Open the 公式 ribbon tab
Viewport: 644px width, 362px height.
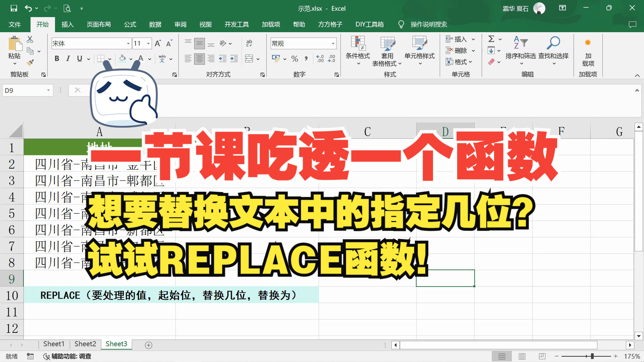[130, 24]
